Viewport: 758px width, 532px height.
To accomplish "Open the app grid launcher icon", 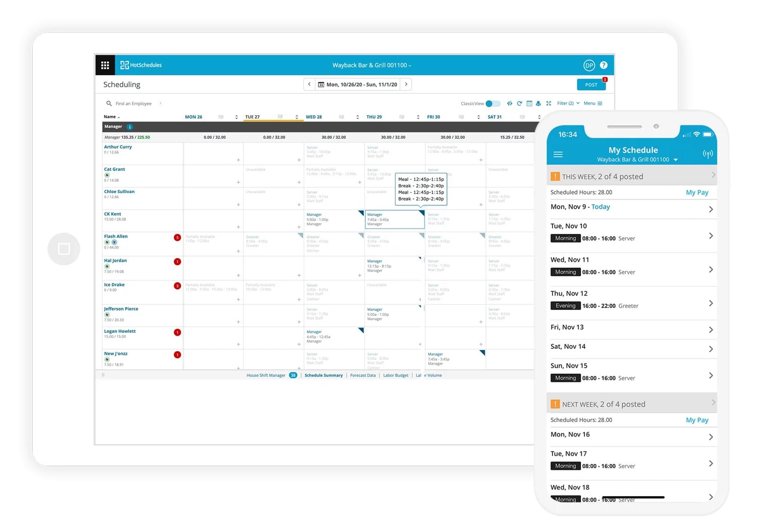I will 105,65.
